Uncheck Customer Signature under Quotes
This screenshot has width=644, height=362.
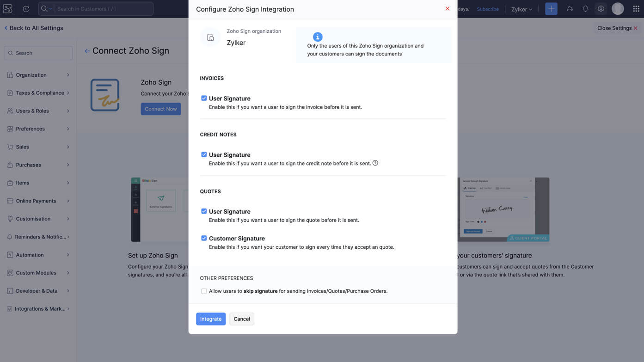point(204,238)
